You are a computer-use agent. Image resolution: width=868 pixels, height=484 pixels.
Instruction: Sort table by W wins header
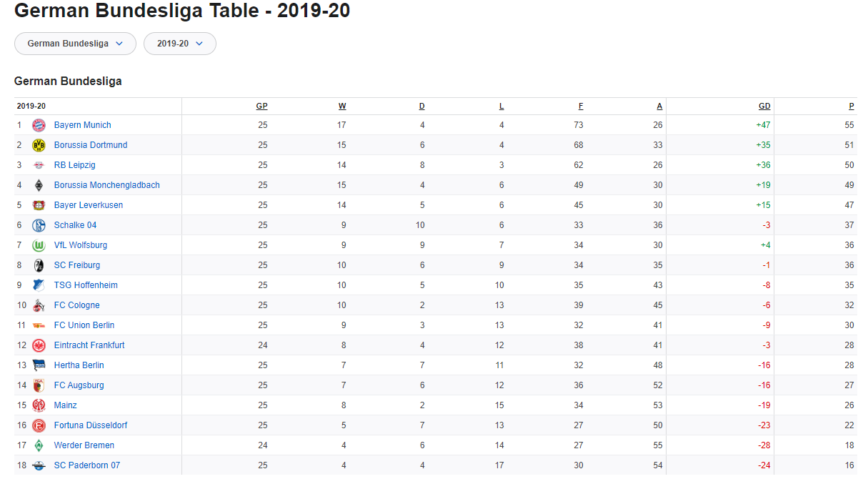click(342, 106)
